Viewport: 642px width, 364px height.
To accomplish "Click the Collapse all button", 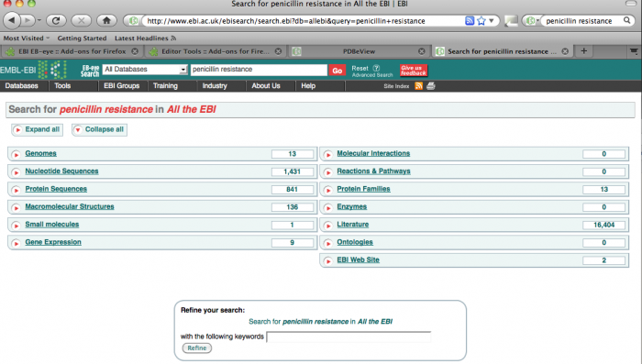I will [99, 130].
